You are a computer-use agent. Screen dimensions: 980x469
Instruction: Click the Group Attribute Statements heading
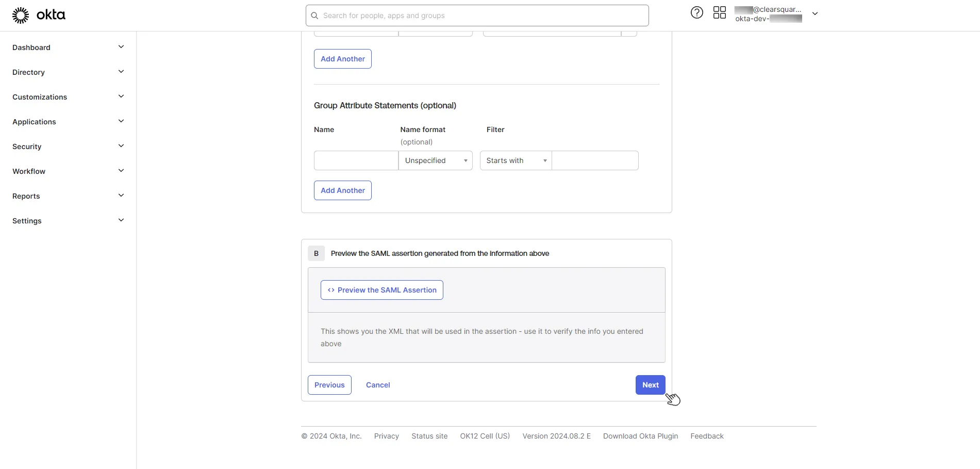pyautogui.click(x=385, y=105)
